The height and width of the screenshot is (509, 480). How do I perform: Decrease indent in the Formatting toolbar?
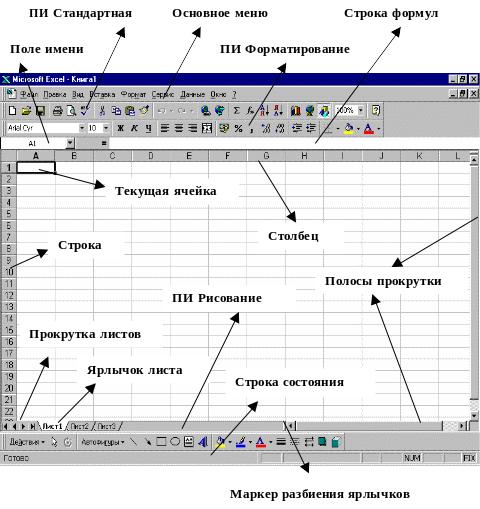point(297,128)
